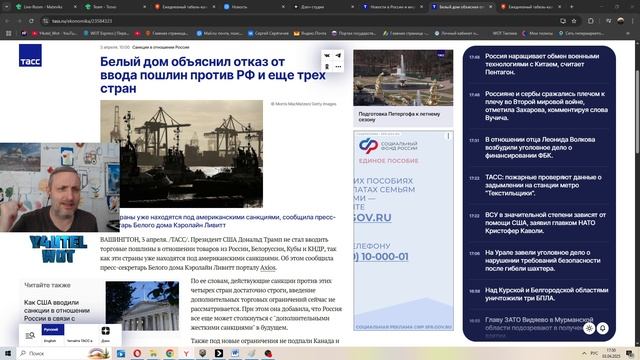Open Chrome from taskbar
Screen dimensions: 640x360
pos(170,353)
